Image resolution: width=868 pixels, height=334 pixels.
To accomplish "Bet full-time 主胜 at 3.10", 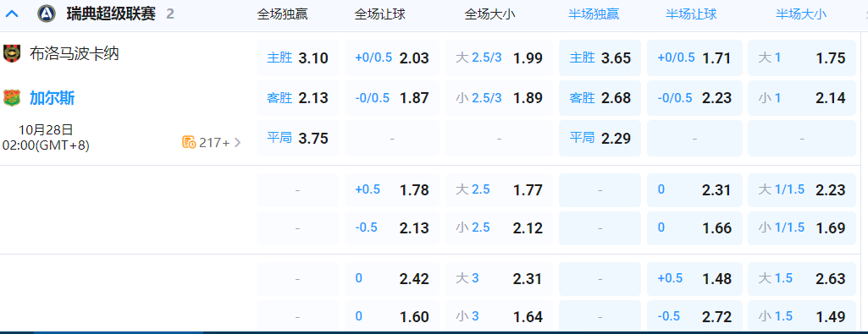I will 298,58.
